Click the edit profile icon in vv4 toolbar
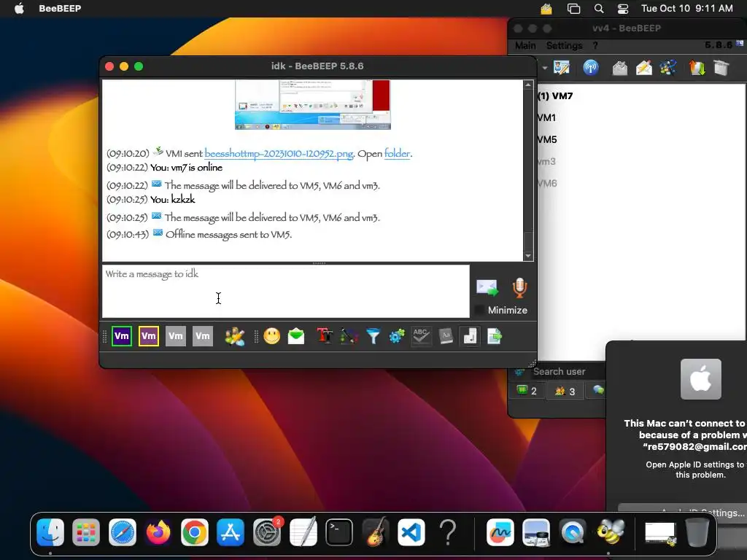Viewport: 747px width, 560px height. pyautogui.click(x=562, y=68)
